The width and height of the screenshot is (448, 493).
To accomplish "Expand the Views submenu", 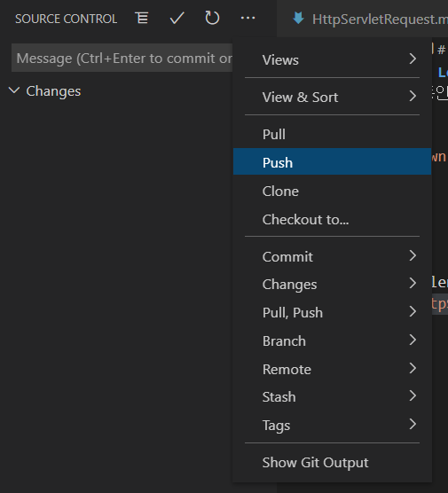I will [332, 59].
